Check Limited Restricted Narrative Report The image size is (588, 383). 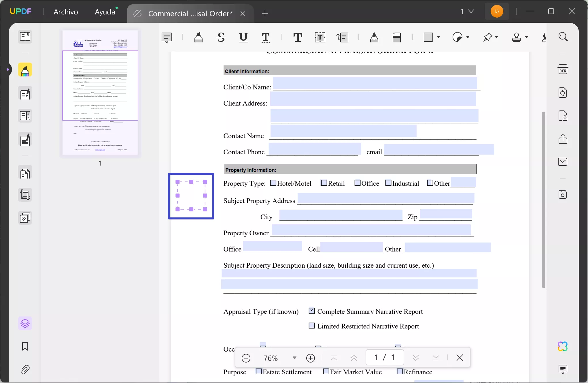(x=312, y=326)
